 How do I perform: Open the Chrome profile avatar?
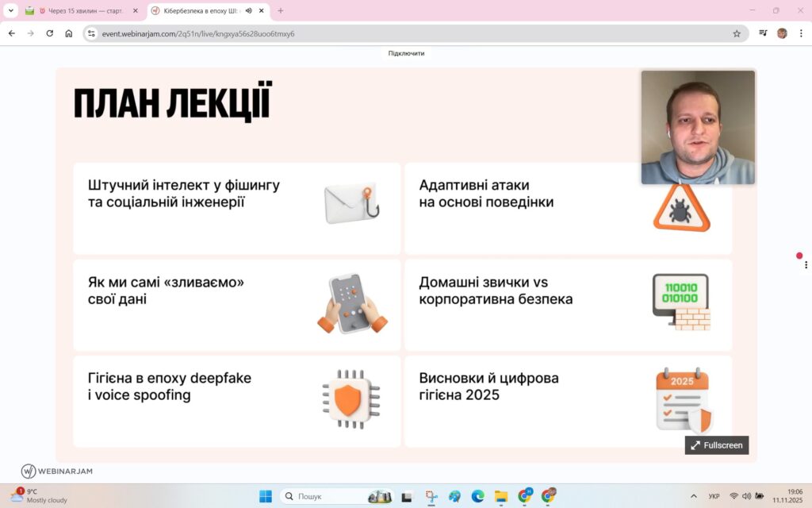pos(782,33)
